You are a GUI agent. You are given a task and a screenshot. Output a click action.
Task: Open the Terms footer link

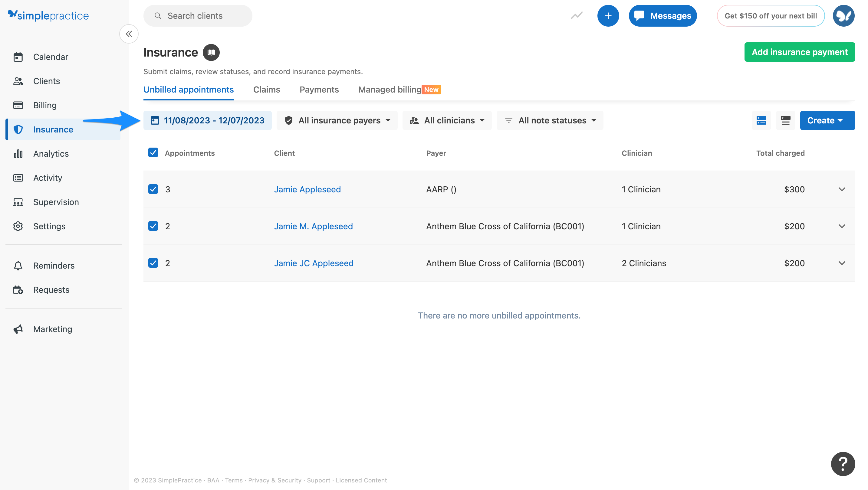point(234,480)
